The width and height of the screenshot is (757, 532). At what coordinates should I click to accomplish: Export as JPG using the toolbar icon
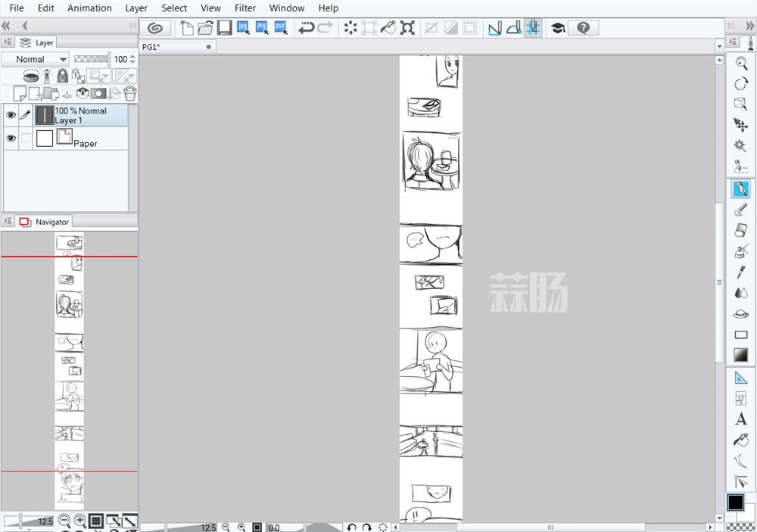click(x=243, y=28)
